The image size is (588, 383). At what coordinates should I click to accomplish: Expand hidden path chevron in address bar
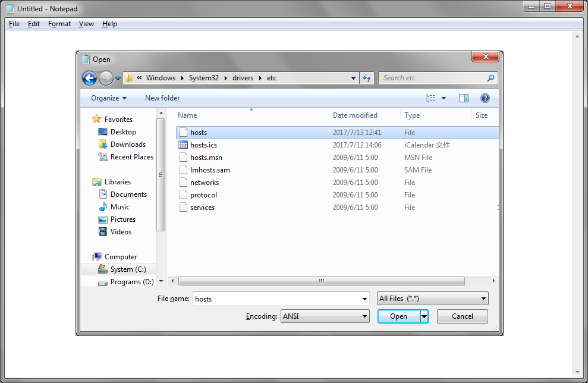tap(139, 78)
